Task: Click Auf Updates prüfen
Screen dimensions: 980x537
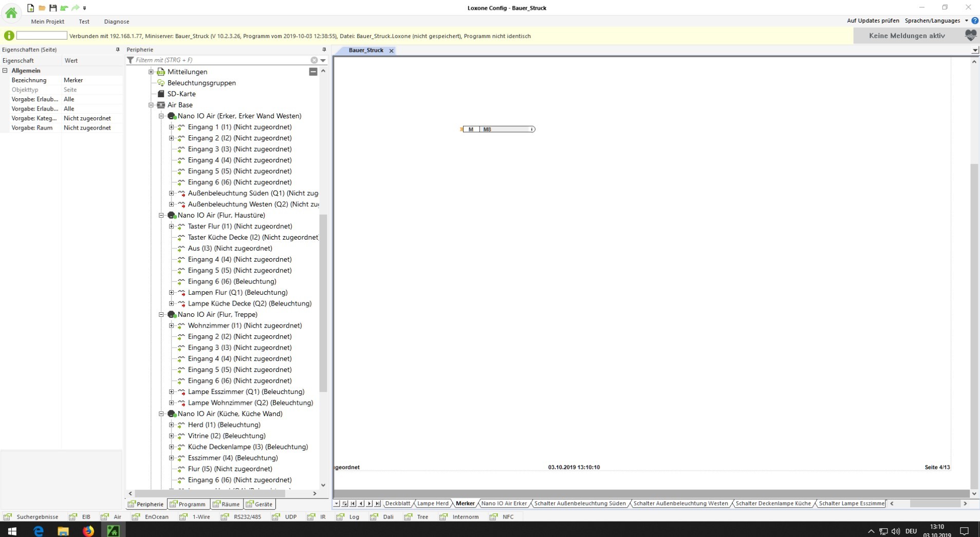Action: pos(873,21)
